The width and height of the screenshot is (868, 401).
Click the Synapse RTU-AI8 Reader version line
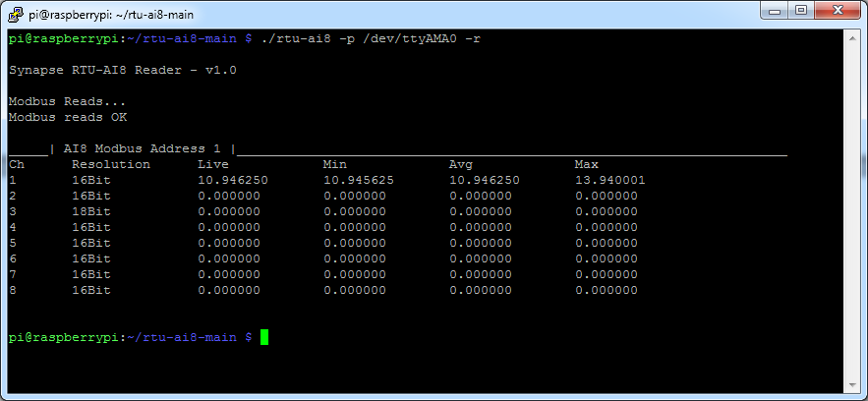point(122,70)
